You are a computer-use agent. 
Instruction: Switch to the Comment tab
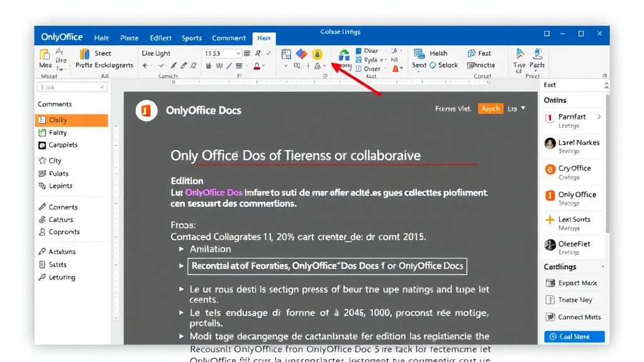[x=228, y=38]
